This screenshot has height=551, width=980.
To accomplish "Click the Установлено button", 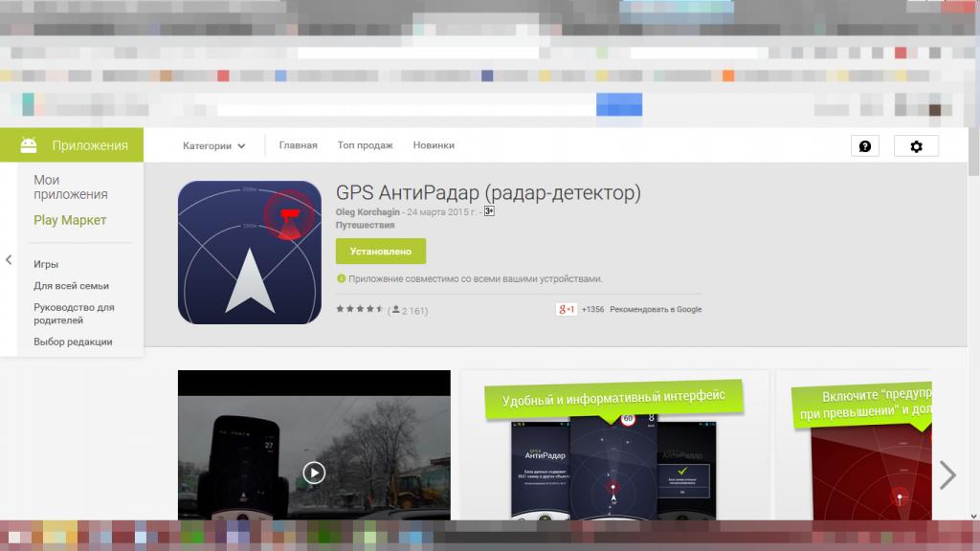I will pos(381,252).
